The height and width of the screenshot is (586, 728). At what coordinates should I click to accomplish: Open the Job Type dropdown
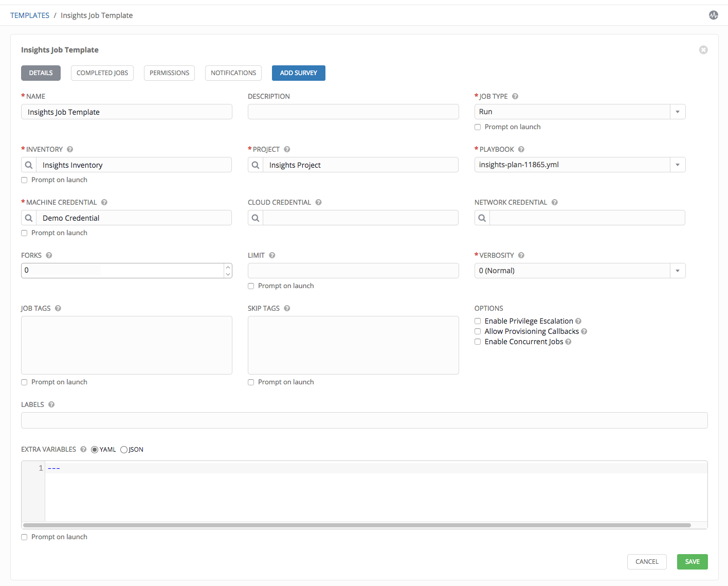(x=678, y=112)
